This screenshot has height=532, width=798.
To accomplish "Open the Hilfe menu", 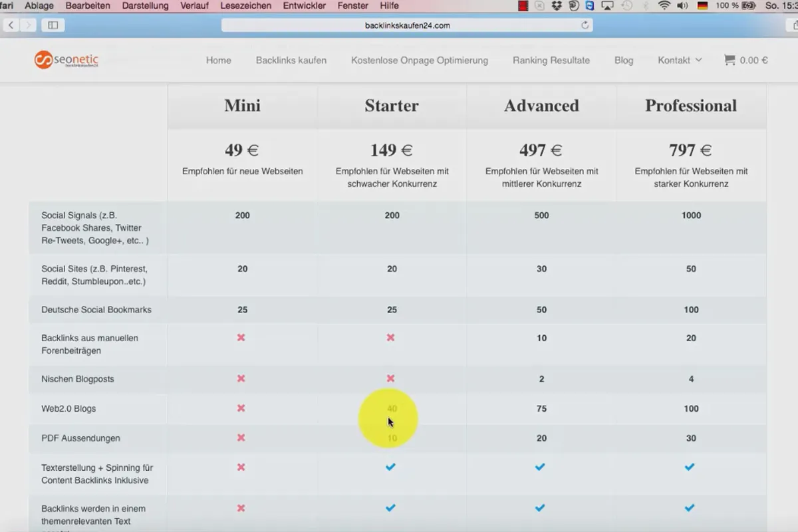I will pyautogui.click(x=389, y=5).
